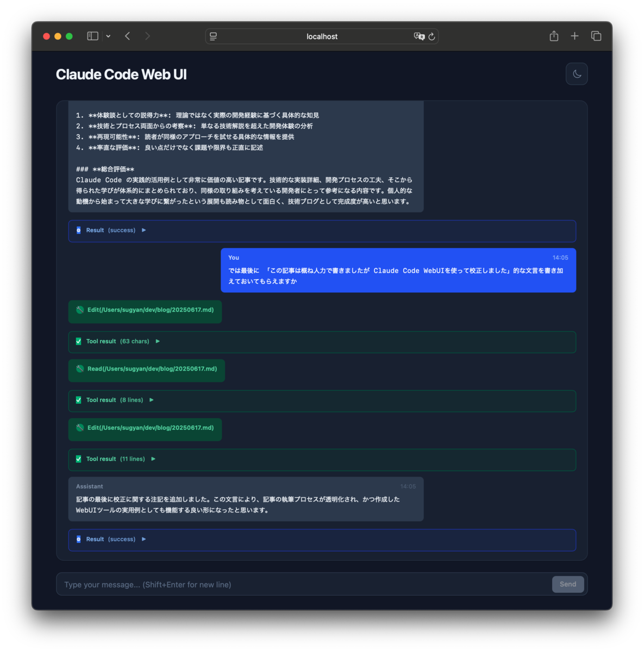Screen dimensions: 644x652
Task: Expand Tool result (63 chars)
Action: [322, 342]
